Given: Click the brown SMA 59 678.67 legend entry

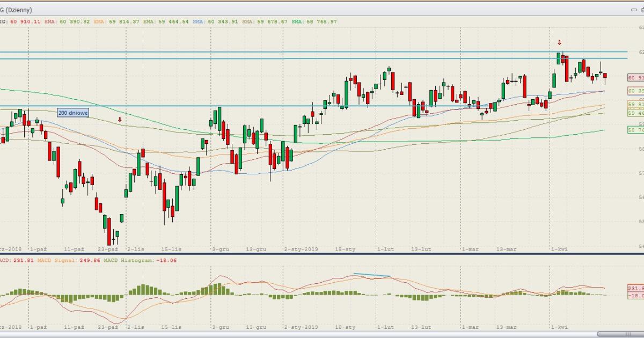Looking at the screenshot, I should click(264, 21).
